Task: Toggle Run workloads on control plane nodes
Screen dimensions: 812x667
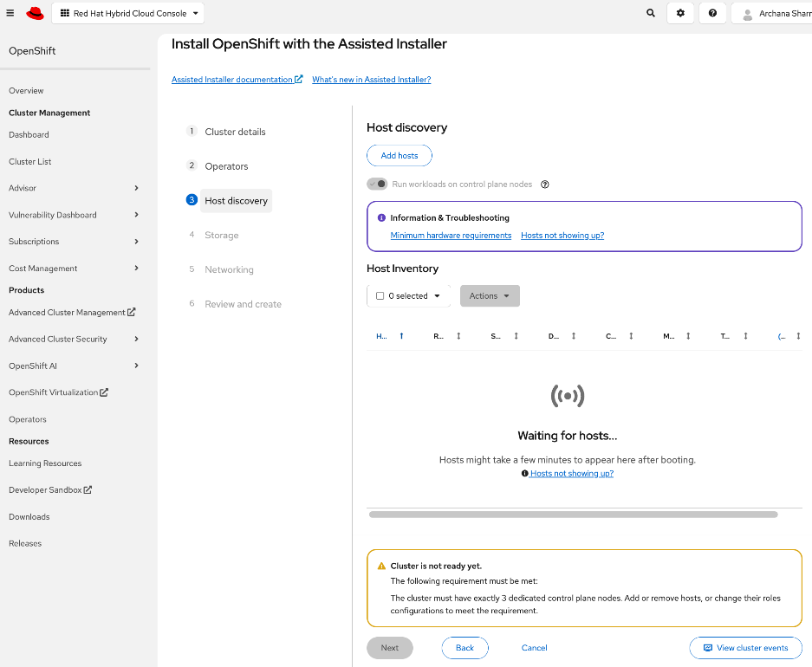Action: 379,184
